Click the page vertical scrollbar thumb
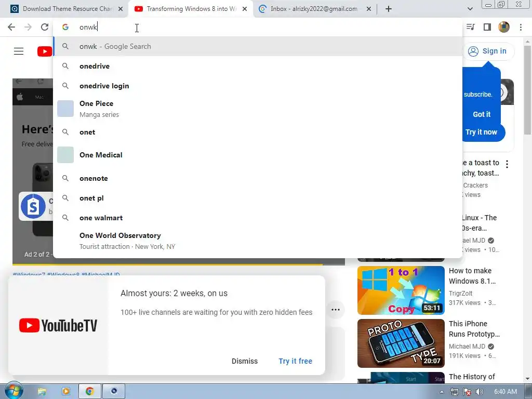The image size is (532, 399). [x=527, y=89]
